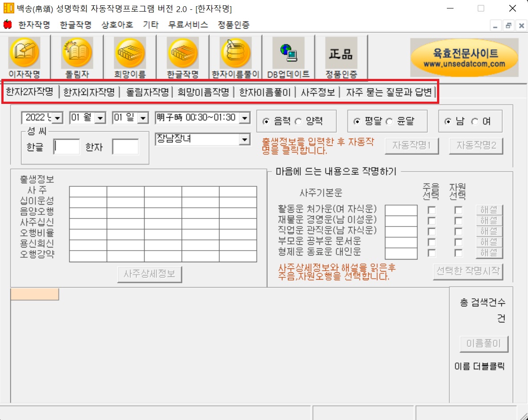
Task: Open the 육효전문사이트 banner link
Action: coord(464,58)
